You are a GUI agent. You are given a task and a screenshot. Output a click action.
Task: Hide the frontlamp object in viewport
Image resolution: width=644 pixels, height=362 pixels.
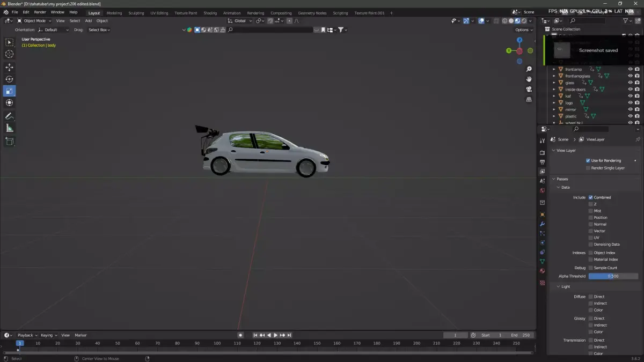tap(630, 69)
